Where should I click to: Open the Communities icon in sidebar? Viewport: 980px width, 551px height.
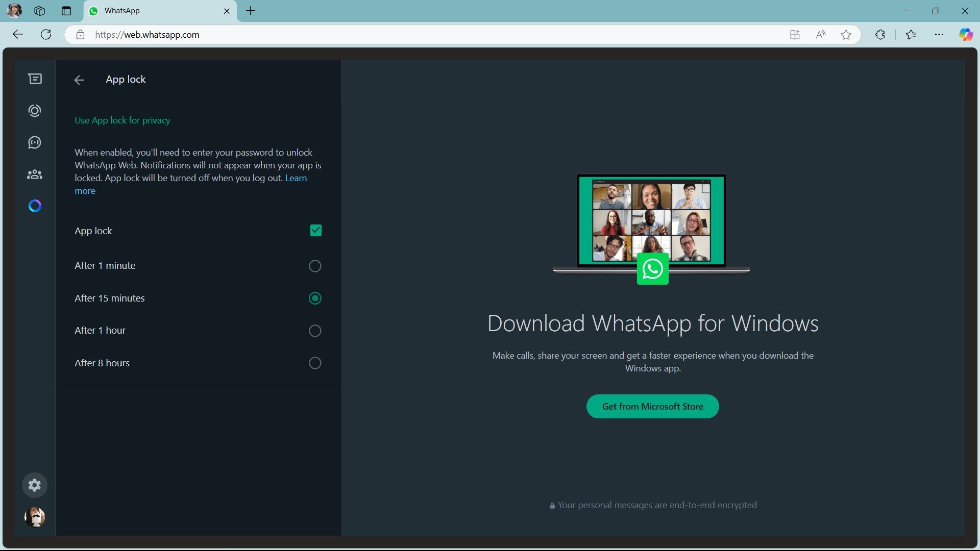[35, 174]
